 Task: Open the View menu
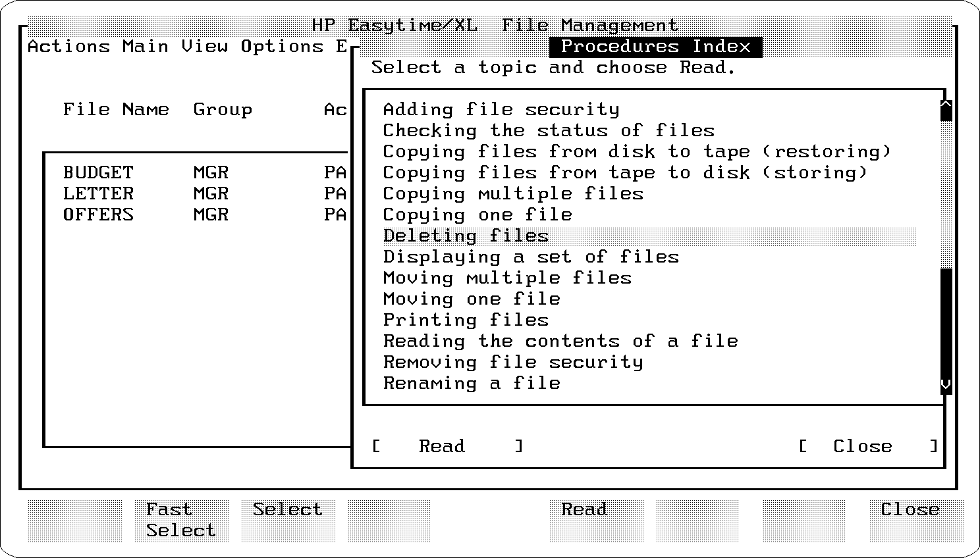coord(204,47)
